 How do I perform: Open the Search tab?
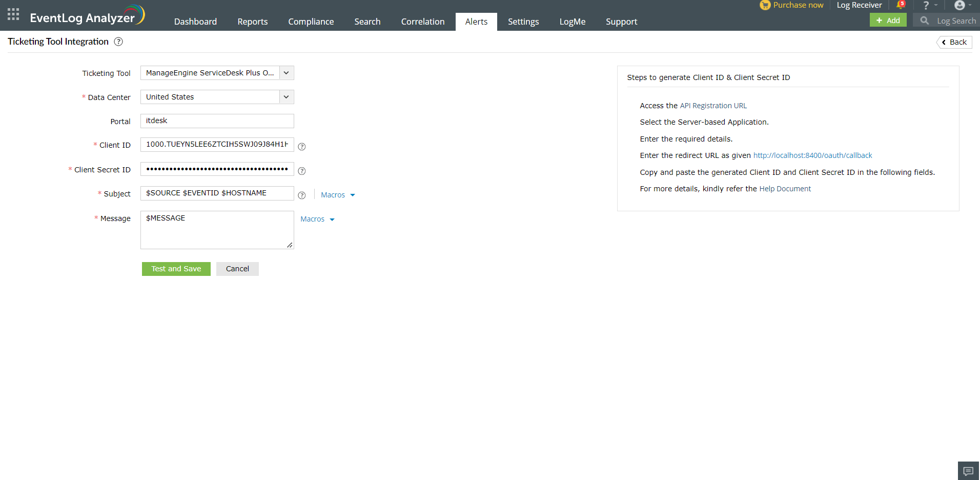(367, 22)
